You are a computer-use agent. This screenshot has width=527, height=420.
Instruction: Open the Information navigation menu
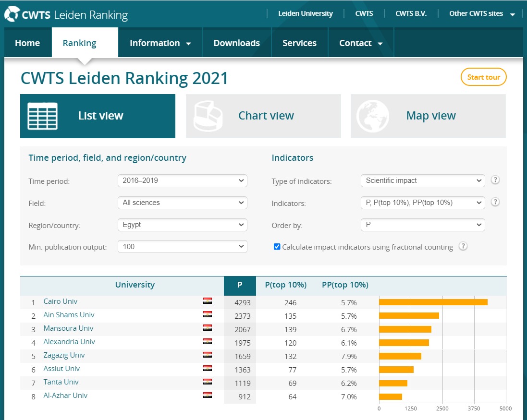pyautogui.click(x=160, y=43)
